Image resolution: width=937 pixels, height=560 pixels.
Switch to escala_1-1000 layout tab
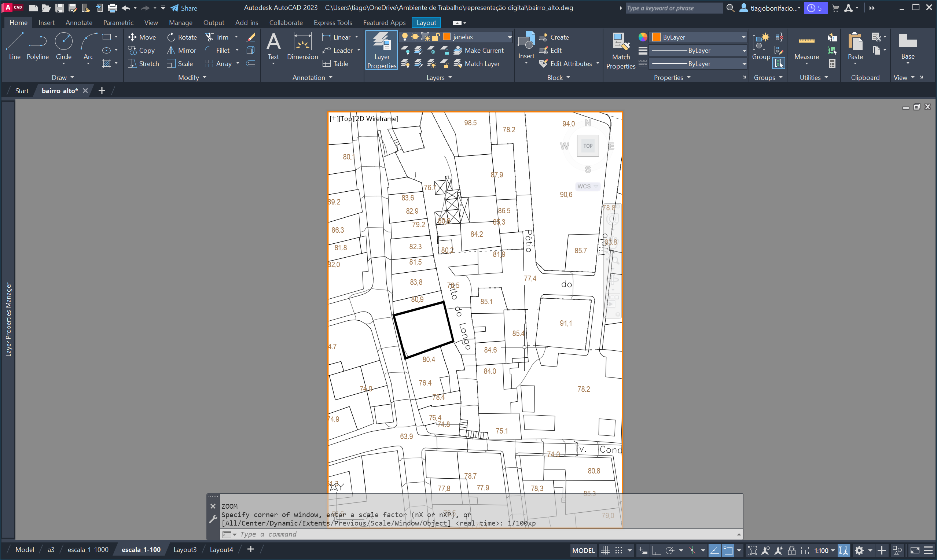88,549
